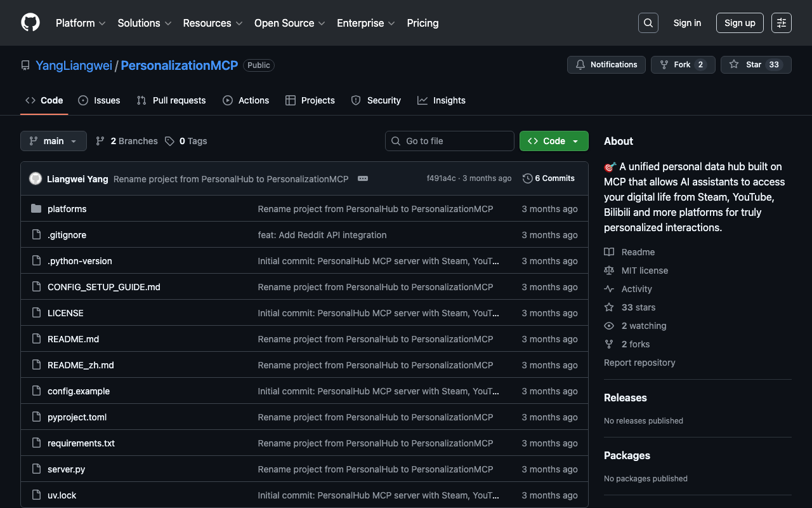The image size is (812, 508).
Task: Open the 6 Commits history
Action: tap(549, 178)
